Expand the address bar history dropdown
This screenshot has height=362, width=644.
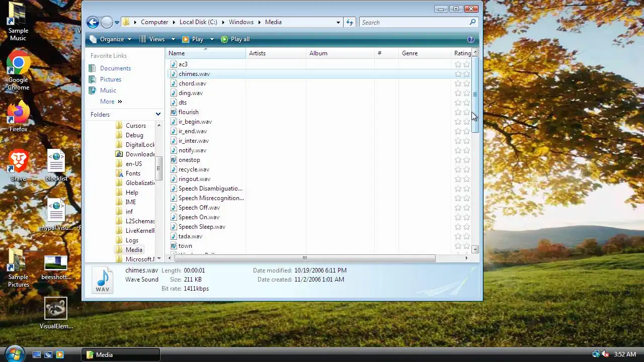pyautogui.click(x=338, y=22)
